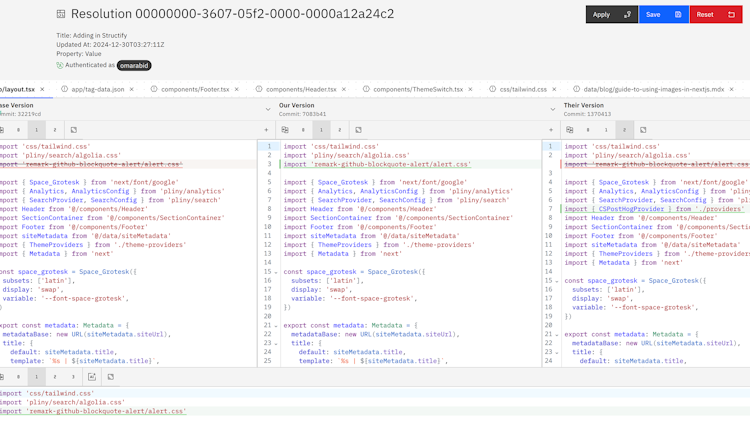
Task: Toggle option 0 in Our Version toolbar
Action: (x=303, y=130)
